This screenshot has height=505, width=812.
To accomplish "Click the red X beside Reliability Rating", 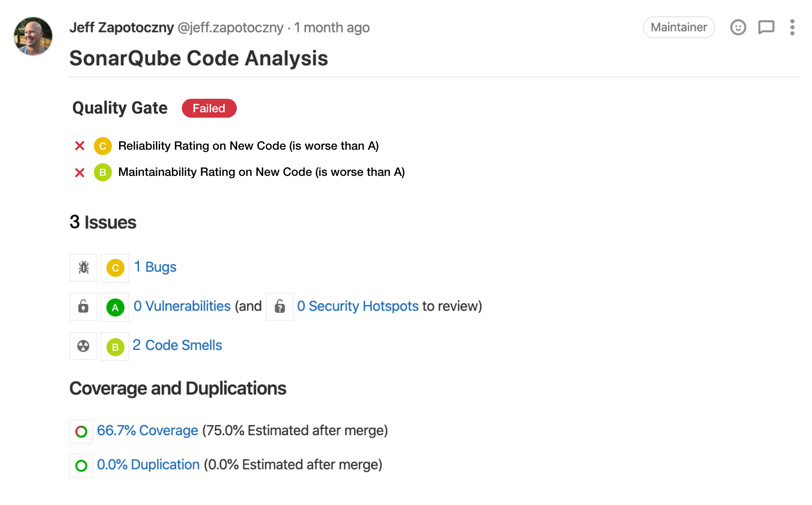I will click(79, 146).
